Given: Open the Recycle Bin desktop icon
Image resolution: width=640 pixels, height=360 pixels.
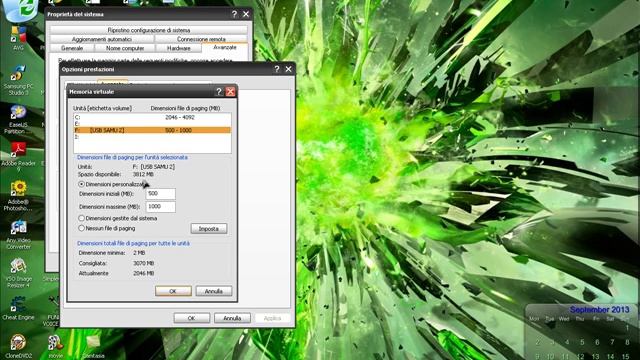Looking at the screenshot, I should coord(21,10).
